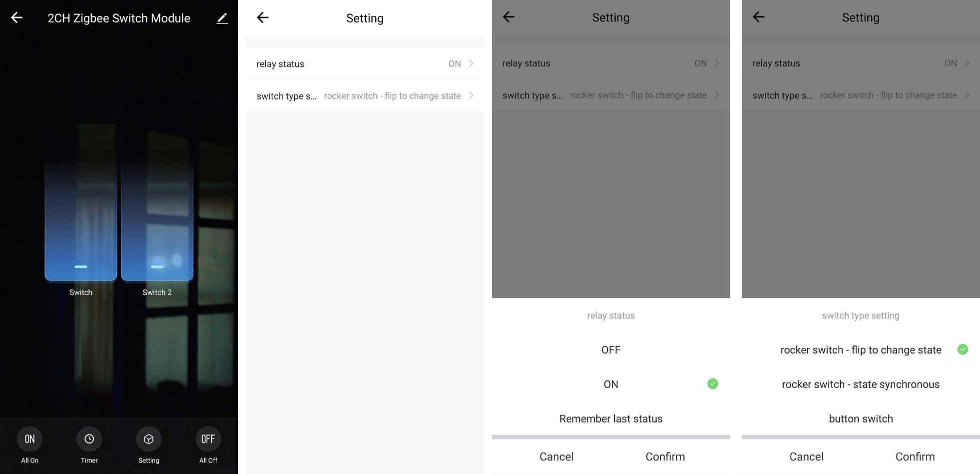Tap the All On icon

(29, 439)
